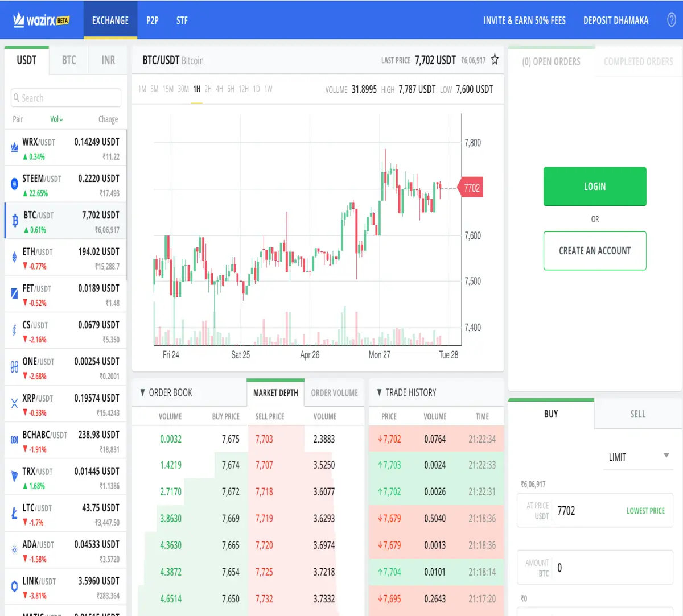Open the P2P tab
The height and width of the screenshot is (616, 683).
point(152,20)
